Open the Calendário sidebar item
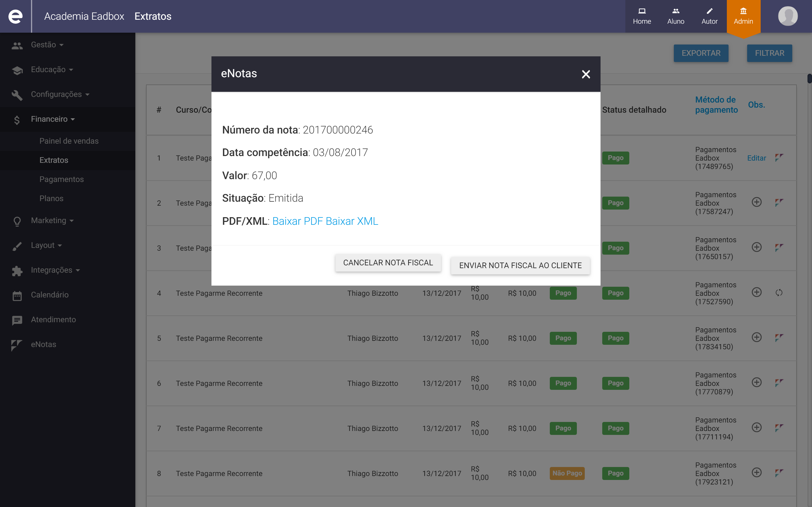The height and width of the screenshot is (507, 812). coord(50,295)
